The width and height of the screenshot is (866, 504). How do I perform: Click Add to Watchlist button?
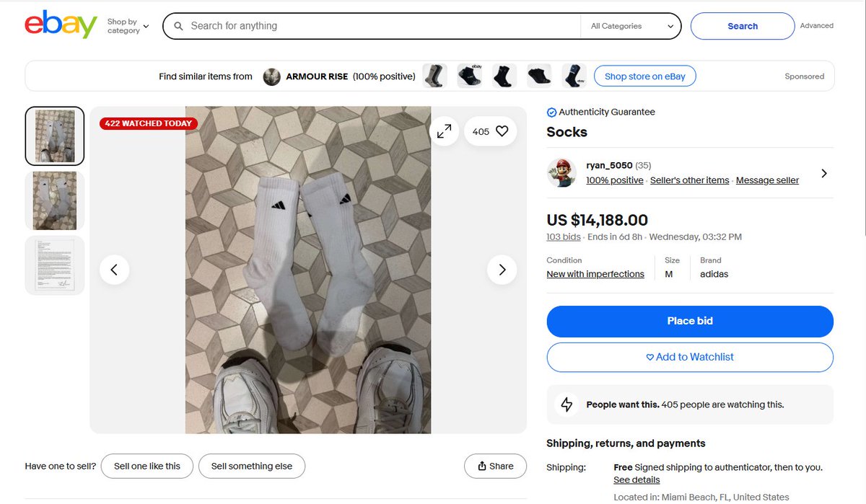click(690, 357)
